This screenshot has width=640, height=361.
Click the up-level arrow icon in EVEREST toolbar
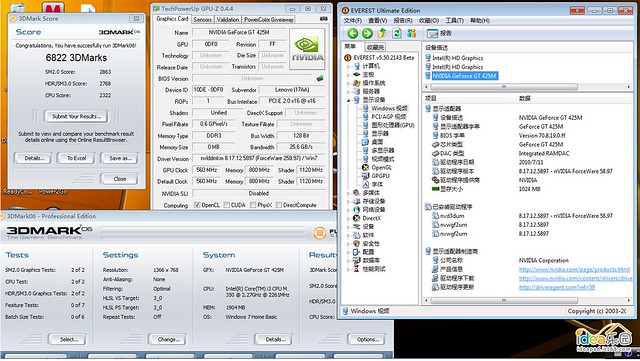(382, 33)
